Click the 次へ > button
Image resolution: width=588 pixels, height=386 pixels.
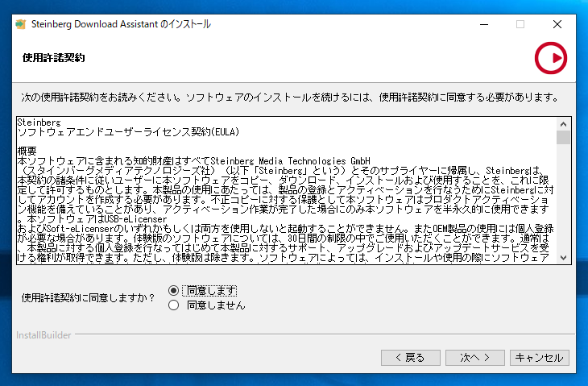474,358
